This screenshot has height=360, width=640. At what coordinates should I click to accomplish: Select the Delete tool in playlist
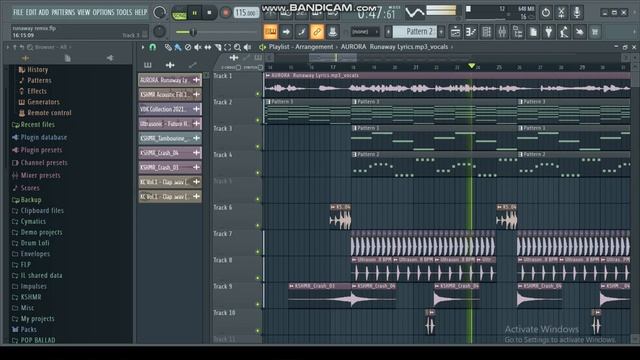[188, 47]
